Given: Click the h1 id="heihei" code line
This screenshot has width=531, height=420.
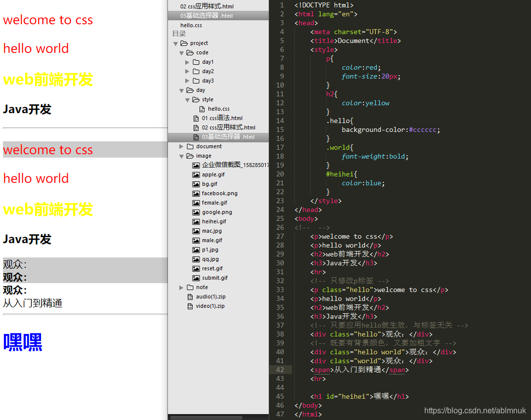Looking at the screenshot, I should coord(359,396).
